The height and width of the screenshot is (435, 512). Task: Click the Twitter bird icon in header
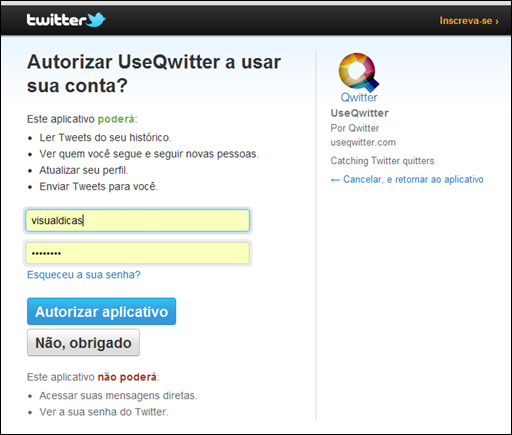[96, 20]
